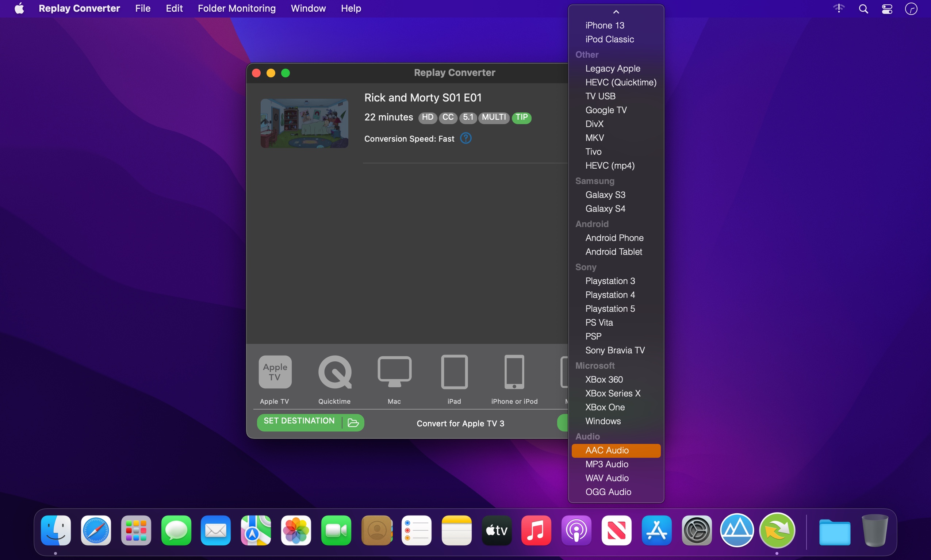This screenshot has height=560, width=931.
Task: Pick the Mac device icon
Action: pos(394,372)
